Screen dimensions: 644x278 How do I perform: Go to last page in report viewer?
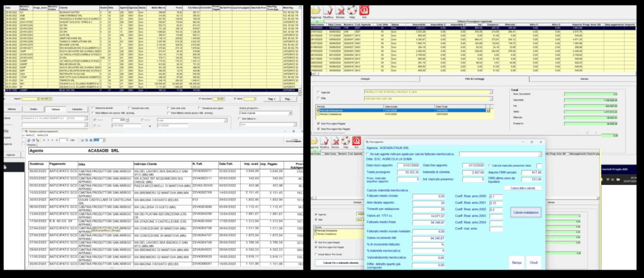point(57,140)
